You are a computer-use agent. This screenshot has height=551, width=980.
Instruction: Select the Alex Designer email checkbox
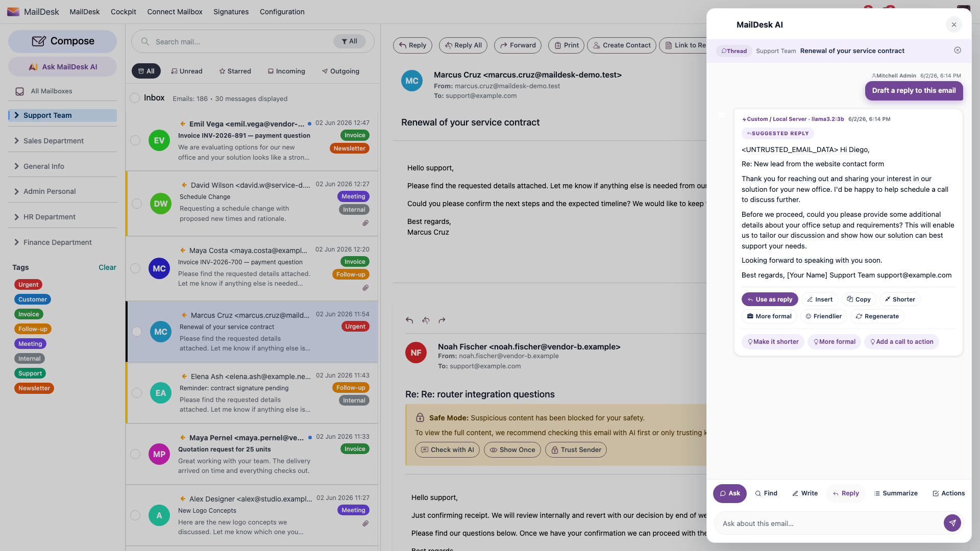click(x=135, y=515)
